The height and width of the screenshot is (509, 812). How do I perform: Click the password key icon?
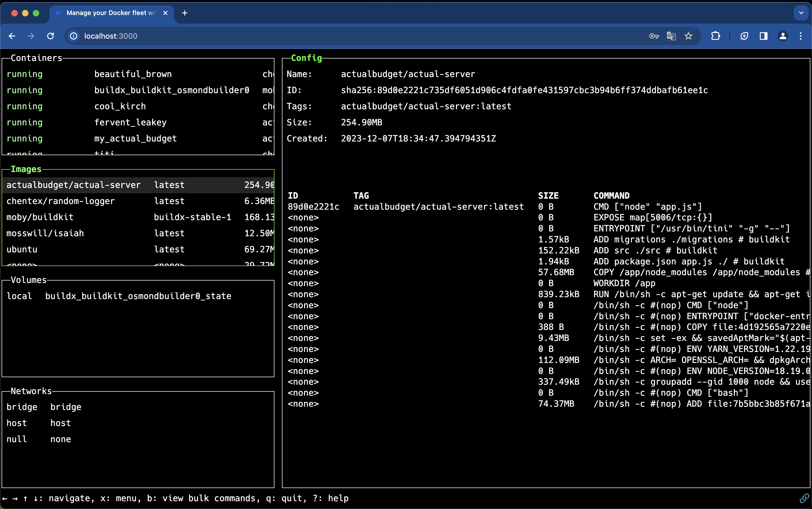click(x=653, y=36)
